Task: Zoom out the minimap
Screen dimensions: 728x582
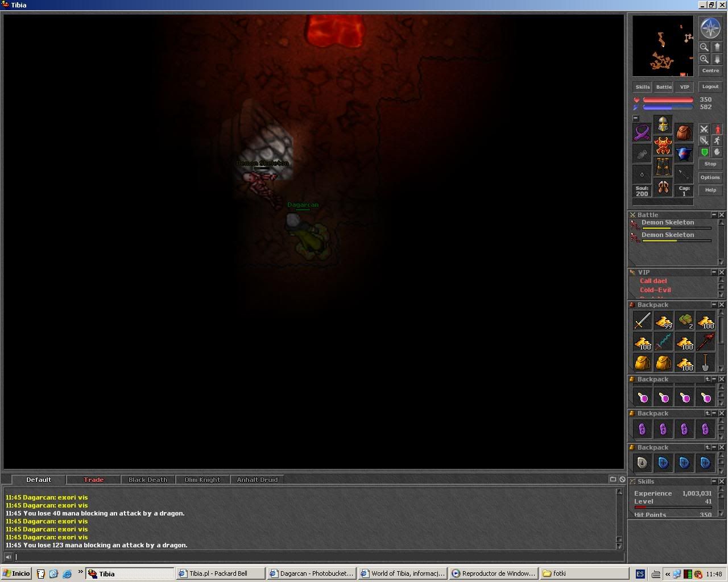Action: click(704, 47)
